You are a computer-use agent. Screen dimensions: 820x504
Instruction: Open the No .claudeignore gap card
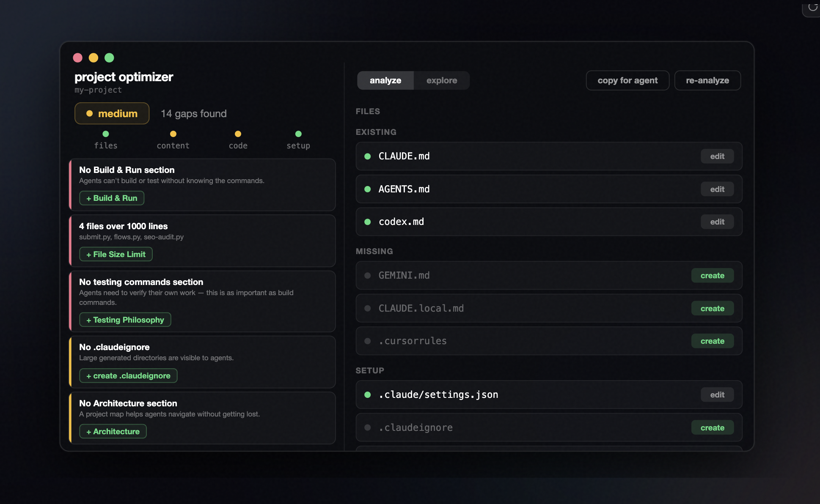pyautogui.click(x=202, y=362)
